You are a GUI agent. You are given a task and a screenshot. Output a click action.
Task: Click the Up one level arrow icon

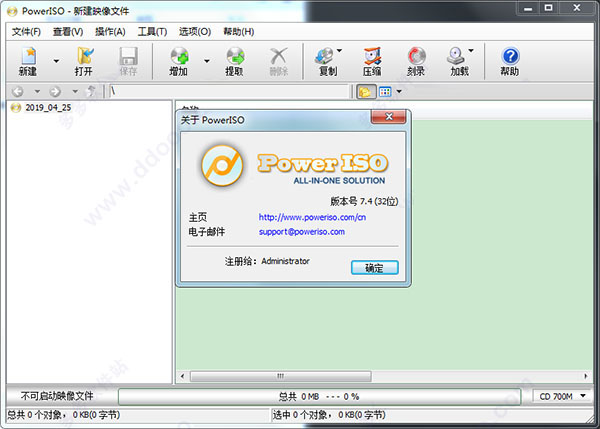click(91, 91)
